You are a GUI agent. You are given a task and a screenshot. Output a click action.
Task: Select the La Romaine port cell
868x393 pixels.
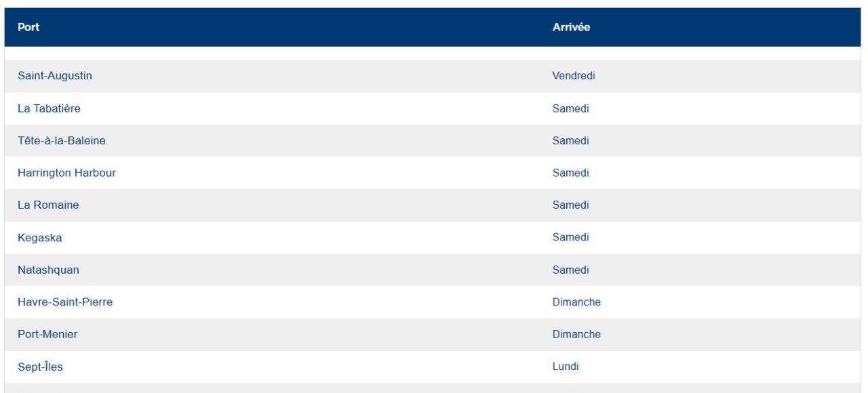(x=48, y=205)
